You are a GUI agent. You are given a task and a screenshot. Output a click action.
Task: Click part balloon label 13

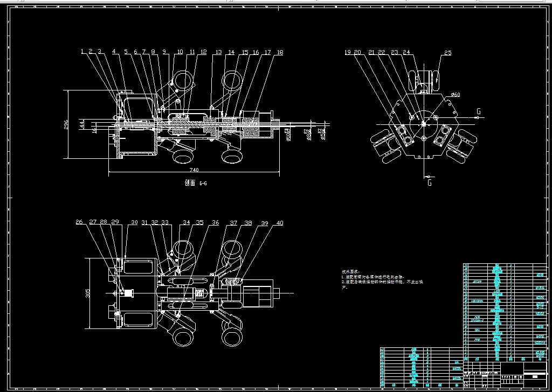[x=218, y=52]
